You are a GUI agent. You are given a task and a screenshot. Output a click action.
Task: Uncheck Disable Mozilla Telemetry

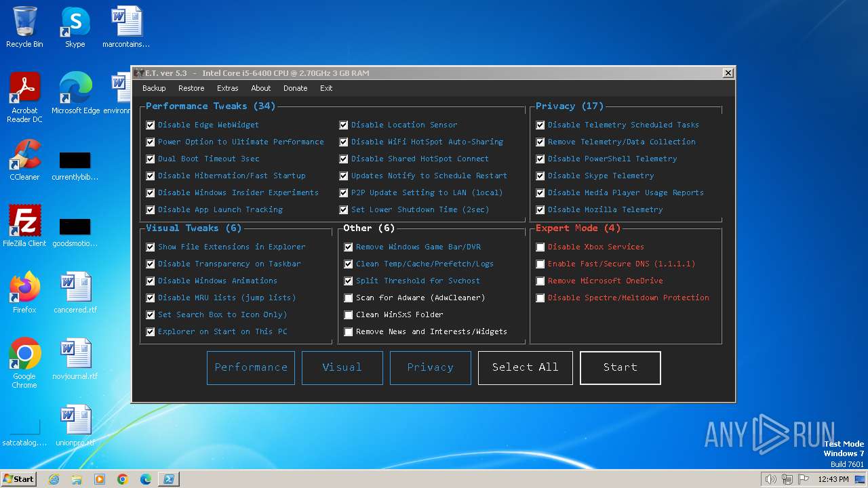tap(540, 209)
